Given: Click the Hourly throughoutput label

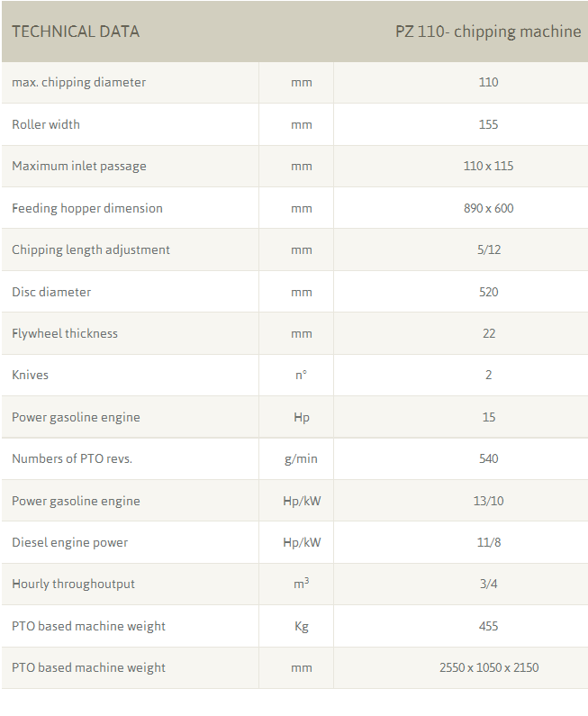Looking at the screenshot, I should tap(73, 584).
